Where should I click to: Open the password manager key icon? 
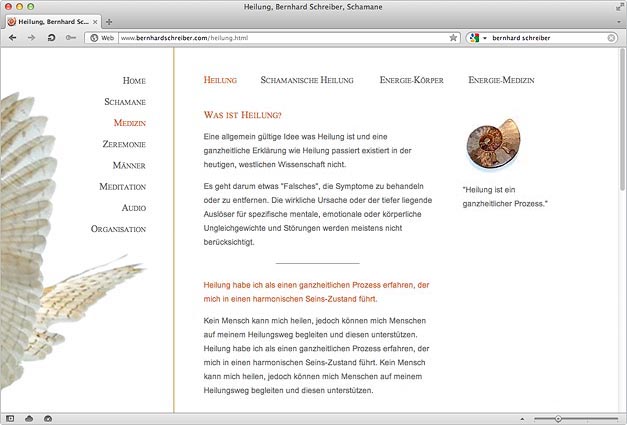click(71, 38)
